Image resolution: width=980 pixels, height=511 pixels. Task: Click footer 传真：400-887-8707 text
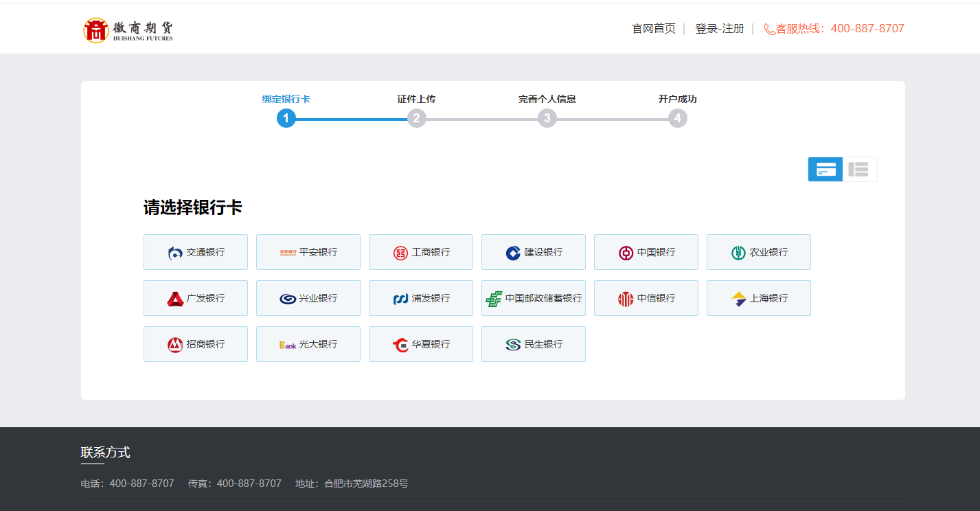click(235, 484)
